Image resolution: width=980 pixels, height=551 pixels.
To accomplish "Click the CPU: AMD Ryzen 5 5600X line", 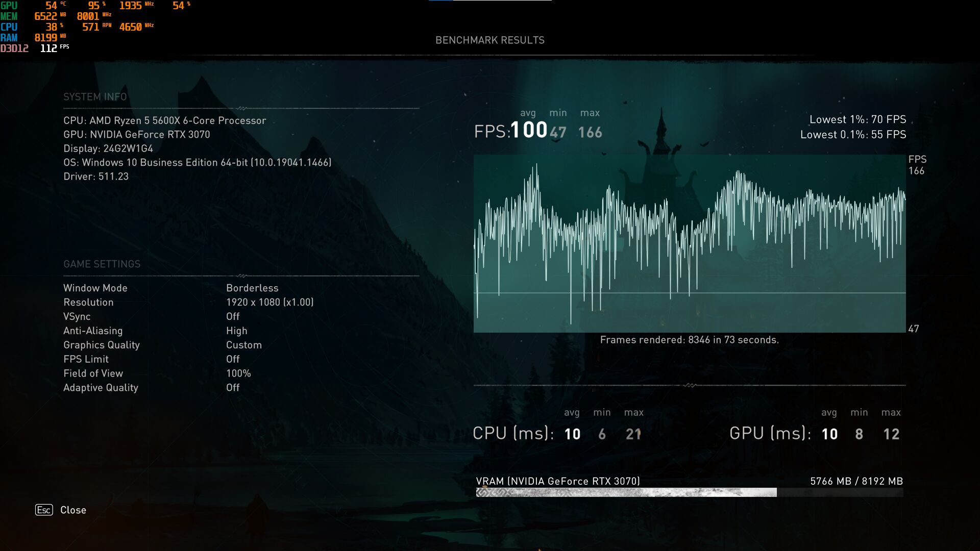I will tap(165, 120).
